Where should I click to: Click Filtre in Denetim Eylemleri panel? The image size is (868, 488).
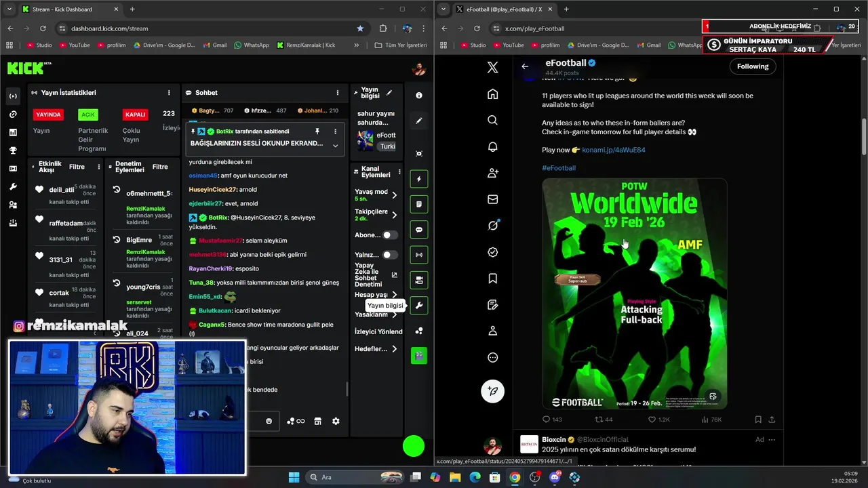(x=160, y=167)
